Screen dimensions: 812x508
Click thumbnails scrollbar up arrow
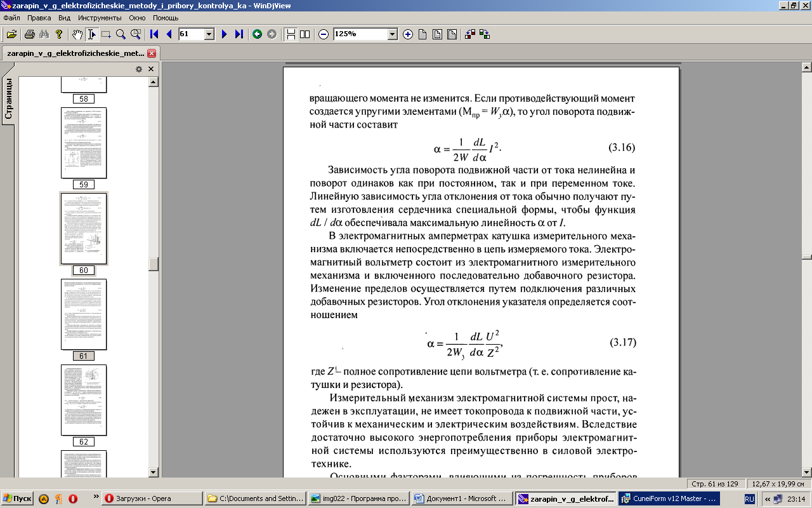point(153,81)
